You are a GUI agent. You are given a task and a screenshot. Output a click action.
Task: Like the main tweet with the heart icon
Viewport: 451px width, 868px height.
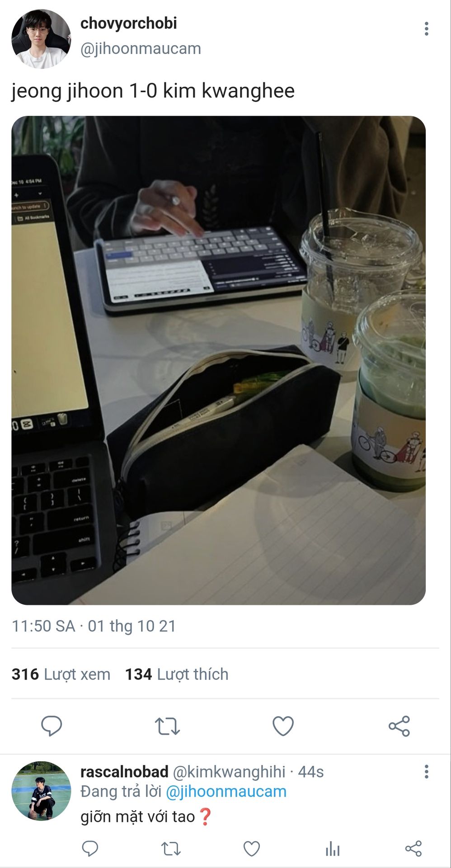tap(283, 726)
